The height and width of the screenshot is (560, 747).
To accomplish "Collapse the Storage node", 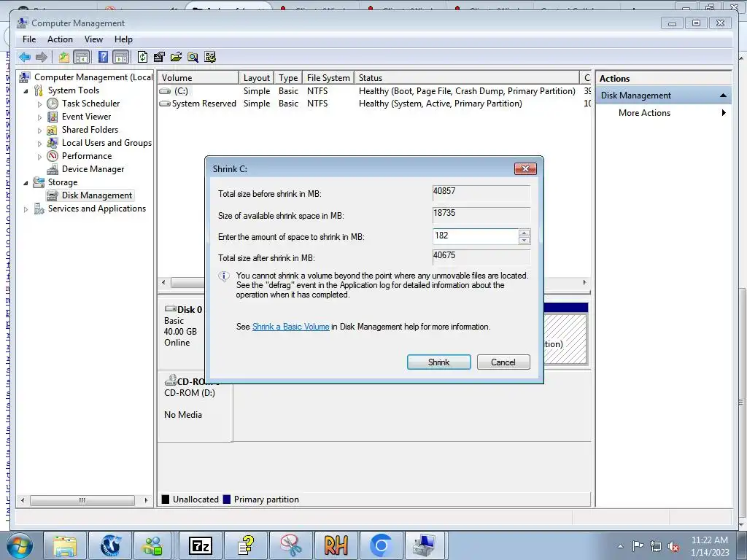I will [26, 182].
